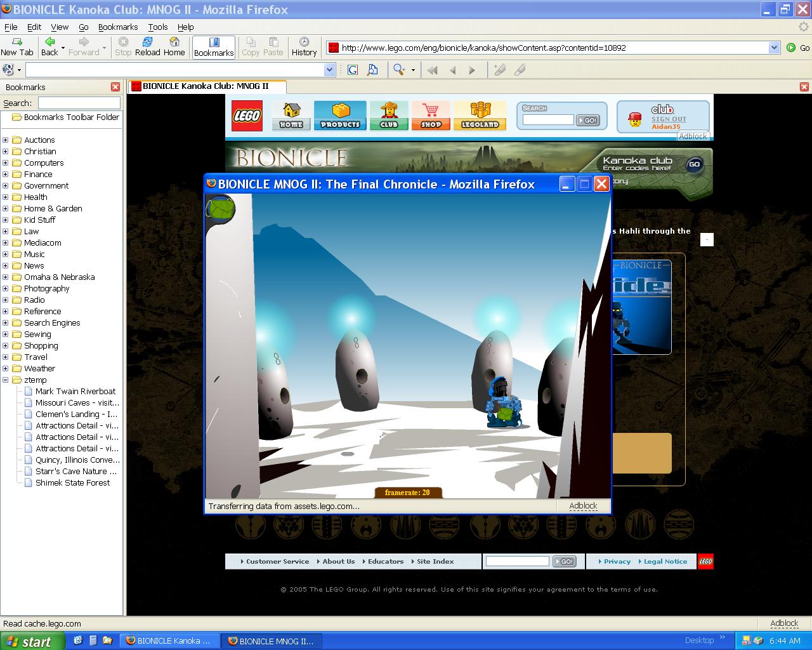Open the Bookmarks menu
Image resolution: width=812 pixels, height=650 pixels.
click(118, 27)
